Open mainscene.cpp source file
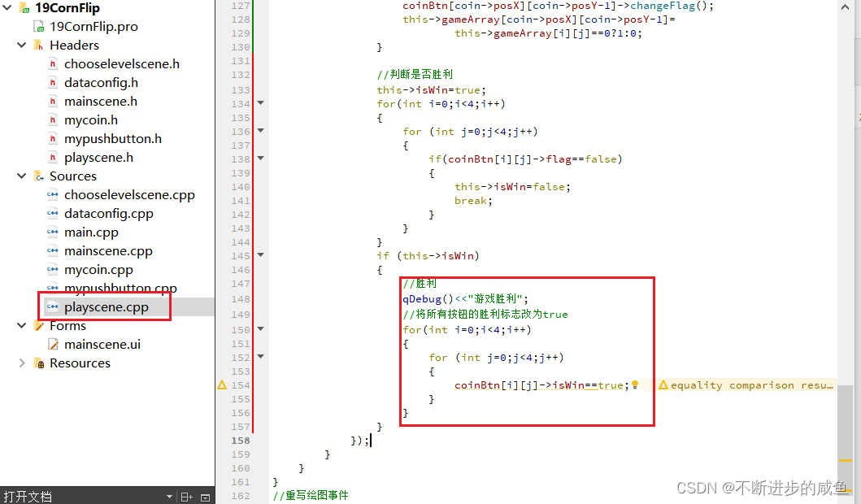This screenshot has height=504, width=861. [108, 251]
